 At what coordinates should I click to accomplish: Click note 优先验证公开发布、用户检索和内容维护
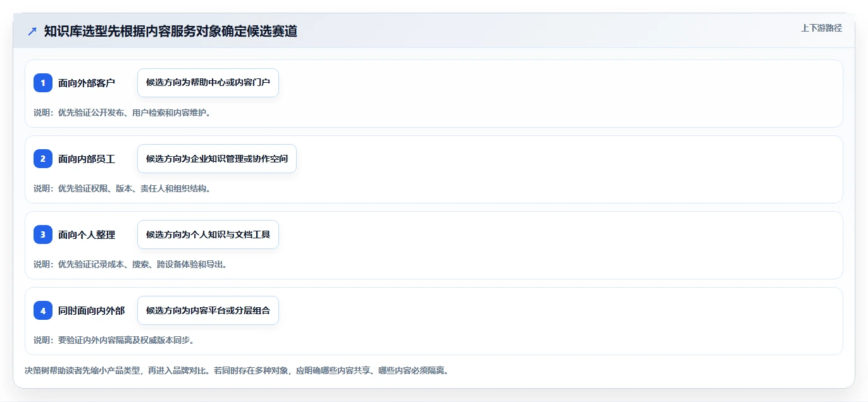[x=122, y=113]
